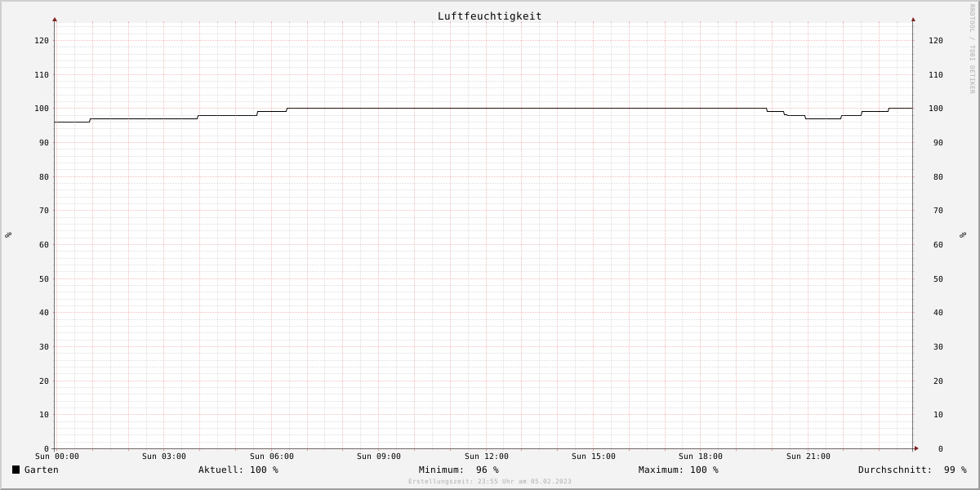Click the 10 label on the left axis
This screenshot has height=490, width=980.
tap(44, 415)
